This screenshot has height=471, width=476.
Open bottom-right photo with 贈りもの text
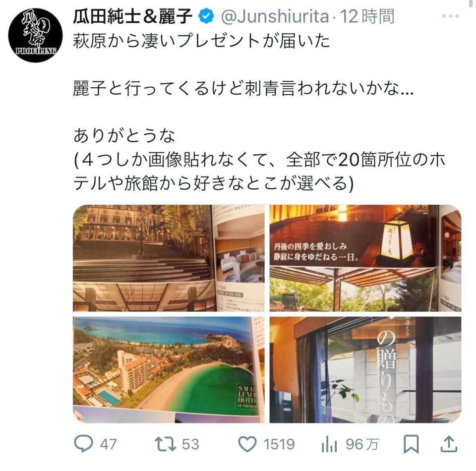(365, 370)
